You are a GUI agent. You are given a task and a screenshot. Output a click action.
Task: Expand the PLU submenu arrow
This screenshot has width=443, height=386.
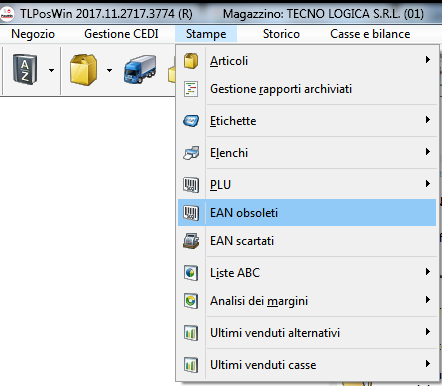point(428,184)
